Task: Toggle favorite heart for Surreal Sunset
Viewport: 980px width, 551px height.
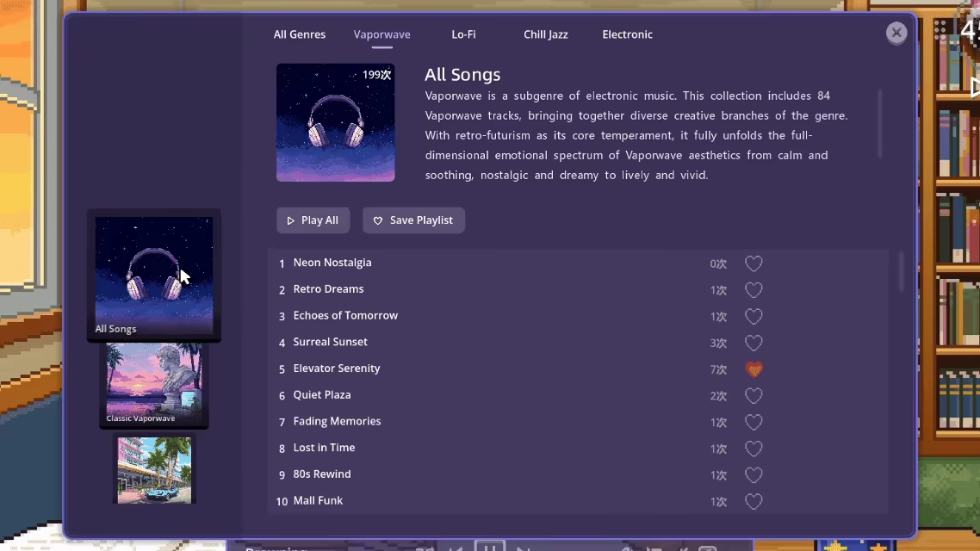Action: tap(754, 343)
